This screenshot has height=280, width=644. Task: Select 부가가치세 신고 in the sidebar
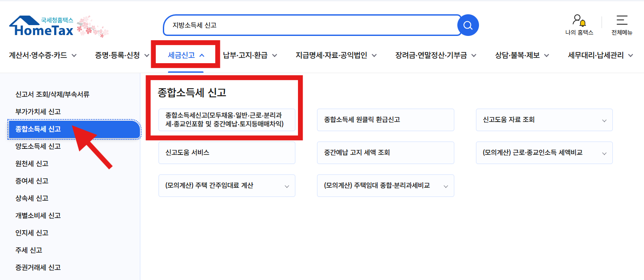pos(38,112)
